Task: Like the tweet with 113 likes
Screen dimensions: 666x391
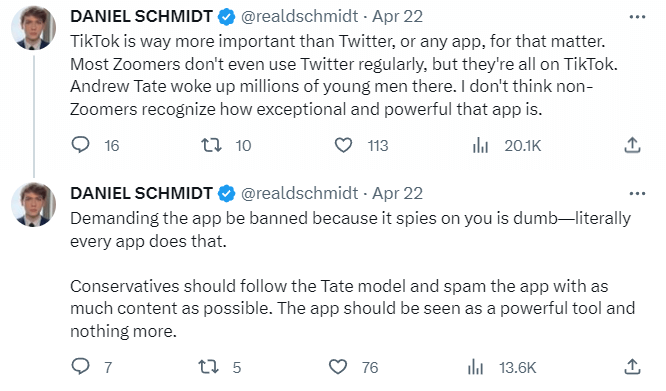Action: point(343,145)
